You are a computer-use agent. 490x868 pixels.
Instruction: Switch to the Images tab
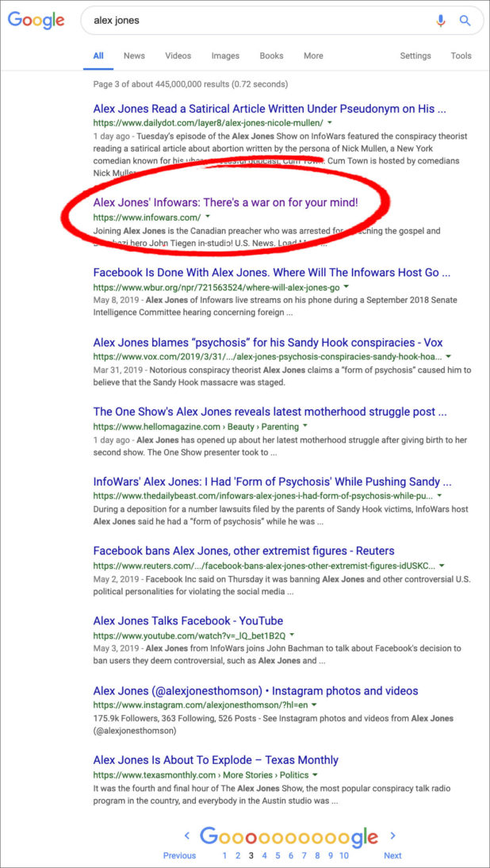[225, 56]
